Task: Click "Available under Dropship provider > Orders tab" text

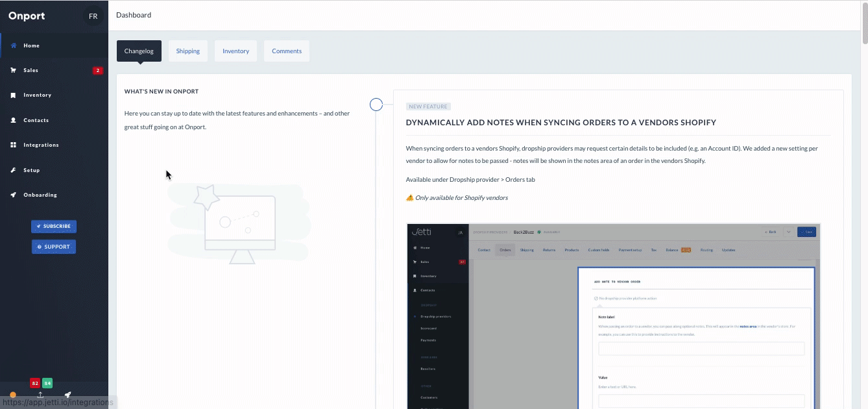Action: click(470, 179)
